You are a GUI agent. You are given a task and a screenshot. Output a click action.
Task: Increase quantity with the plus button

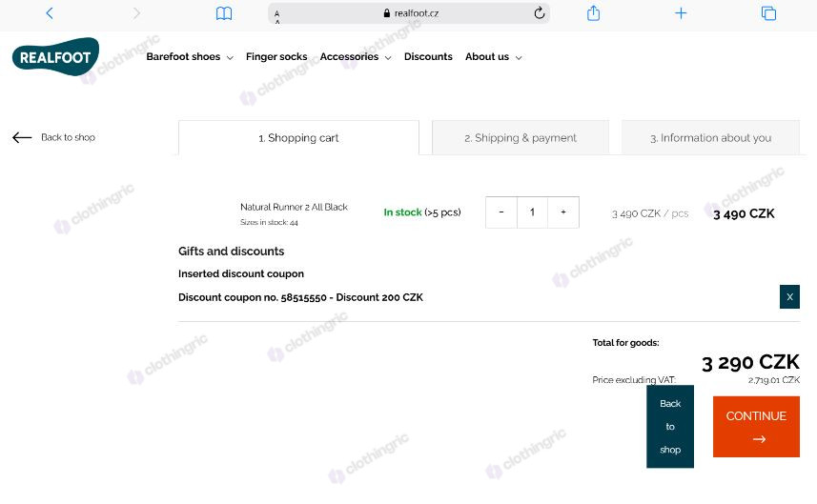coord(563,212)
